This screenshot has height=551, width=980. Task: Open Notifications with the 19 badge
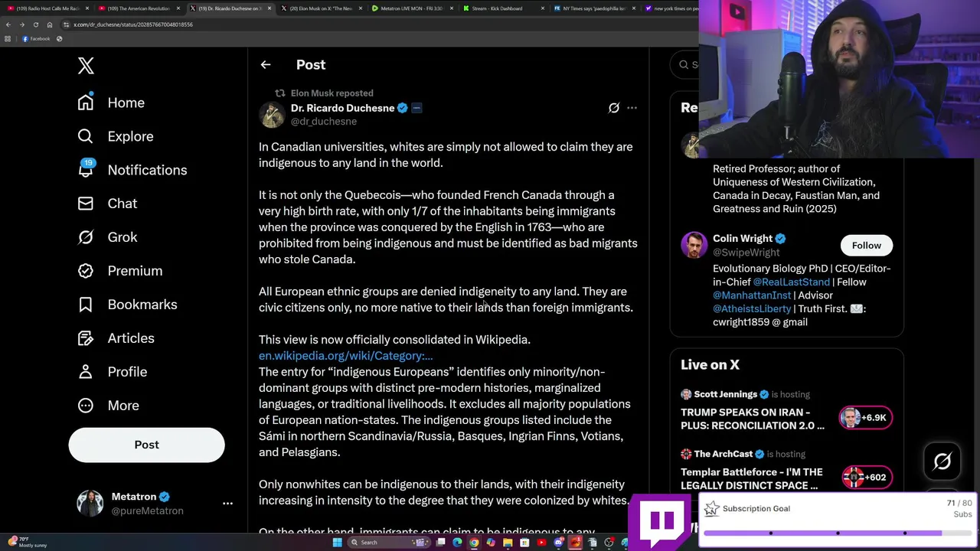point(132,170)
